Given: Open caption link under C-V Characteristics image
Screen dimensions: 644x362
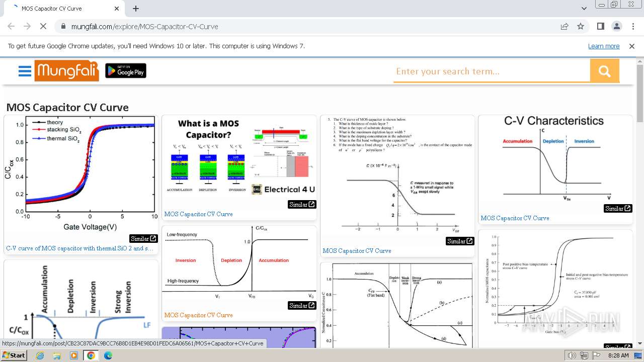Looking at the screenshot, I should (x=515, y=218).
